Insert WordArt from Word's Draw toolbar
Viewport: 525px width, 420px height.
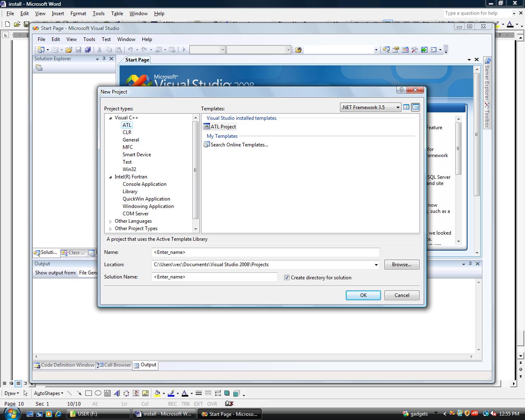(x=116, y=393)
